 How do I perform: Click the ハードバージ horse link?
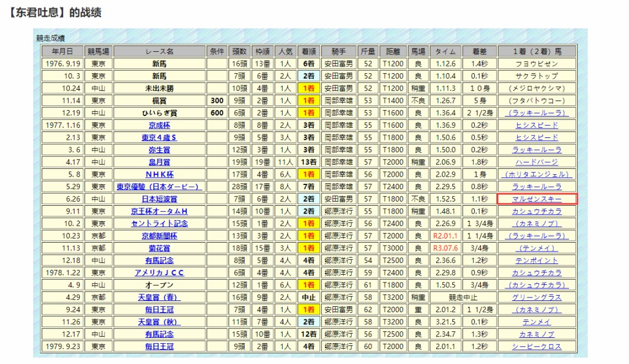tap(536, 162)
